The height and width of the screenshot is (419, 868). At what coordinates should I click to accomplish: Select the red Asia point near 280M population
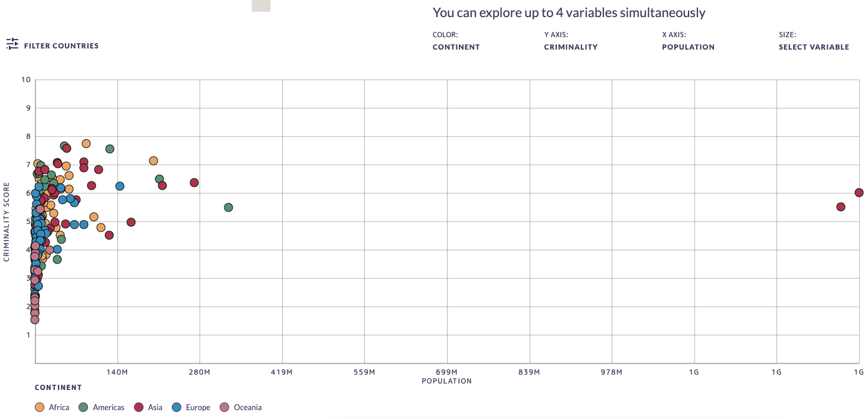point(194,183)
